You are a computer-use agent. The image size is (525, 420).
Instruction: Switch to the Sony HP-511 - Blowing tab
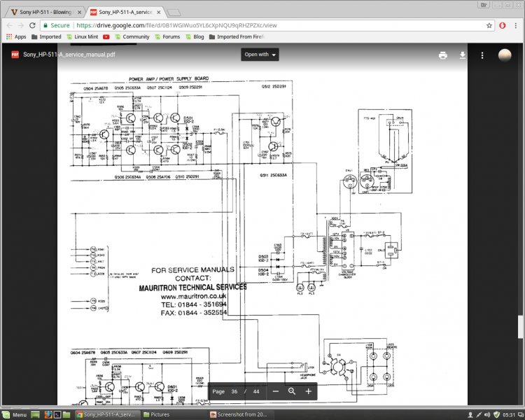pyautogui.click(x=43, y=12)
